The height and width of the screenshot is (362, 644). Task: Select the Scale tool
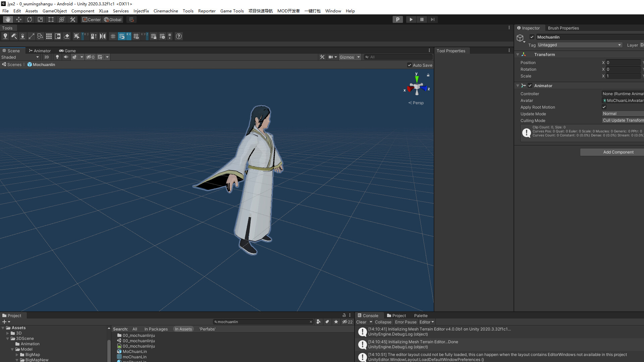point(40,19)
